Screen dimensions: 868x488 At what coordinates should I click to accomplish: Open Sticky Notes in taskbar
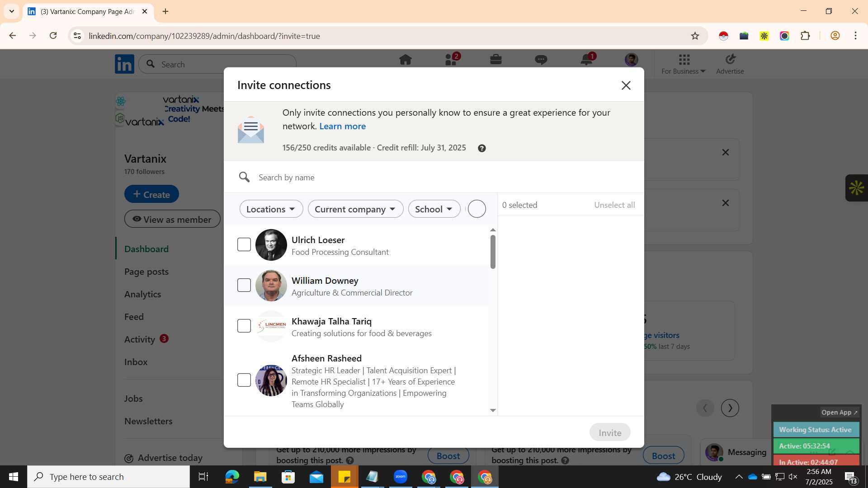[x=344, y=477]
